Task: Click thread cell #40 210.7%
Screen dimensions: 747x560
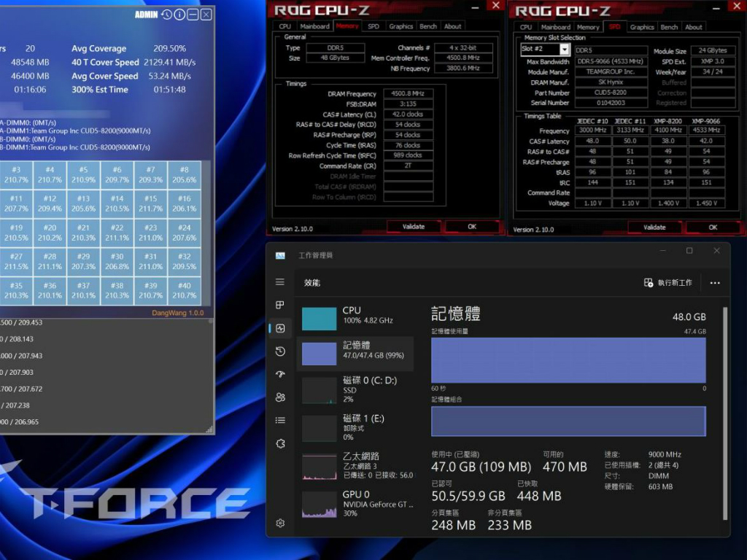Action: (185, 290)
